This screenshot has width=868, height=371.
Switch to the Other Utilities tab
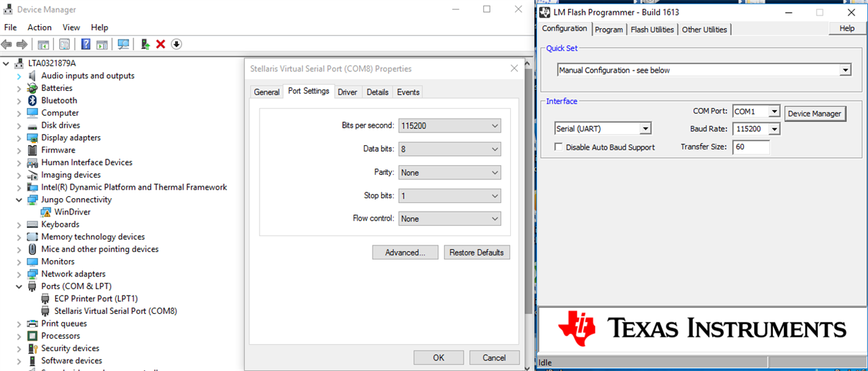point(704,30)
